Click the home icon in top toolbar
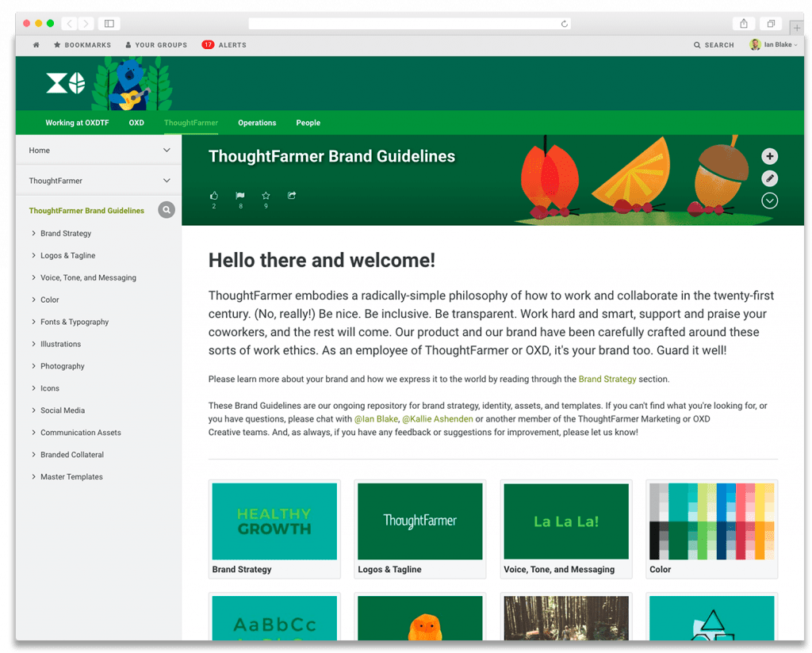 click(36, 45)
